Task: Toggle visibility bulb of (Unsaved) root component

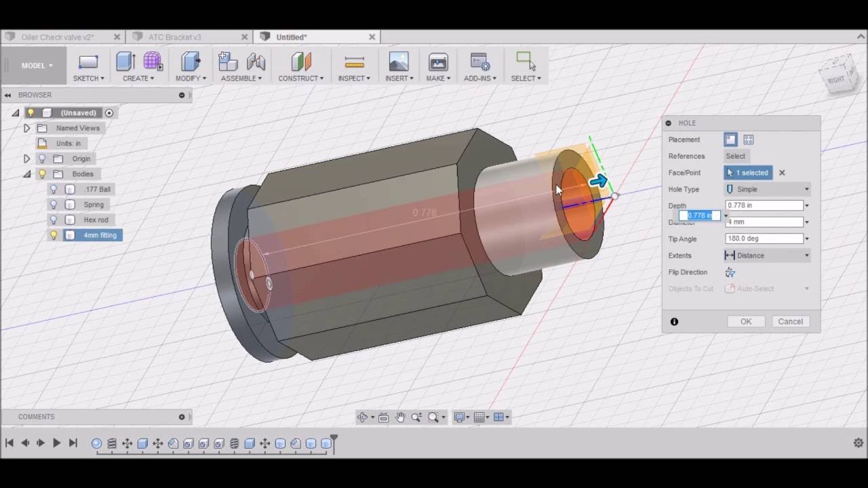Action: coord(31,113)
